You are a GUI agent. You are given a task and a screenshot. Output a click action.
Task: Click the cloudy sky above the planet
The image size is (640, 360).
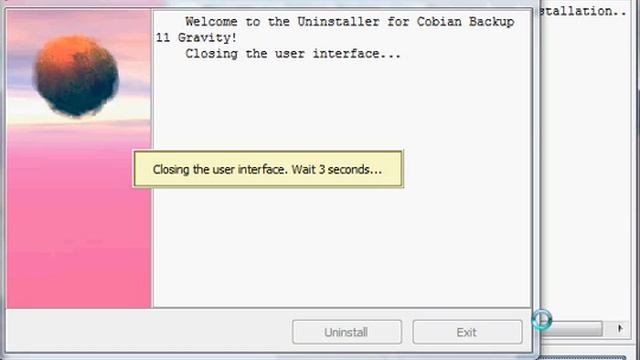[78, 21]
